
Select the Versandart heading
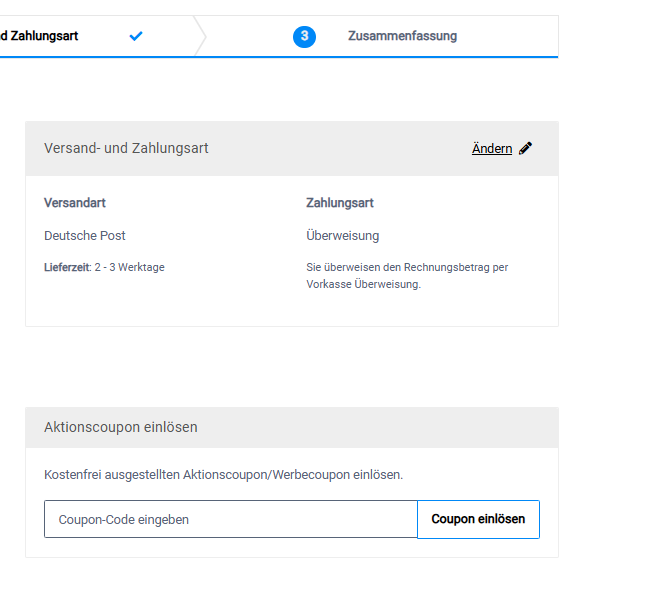pos(75,203)
